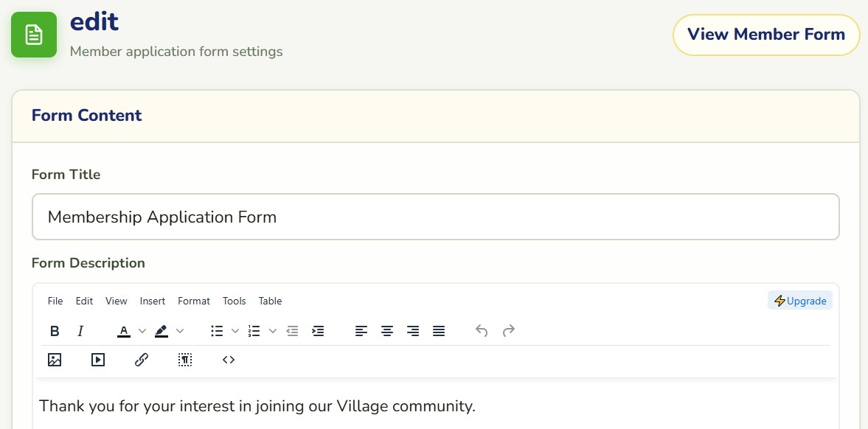Click the Upgrade link in editor
868x429 pixels.
click(x=800, y=301)
